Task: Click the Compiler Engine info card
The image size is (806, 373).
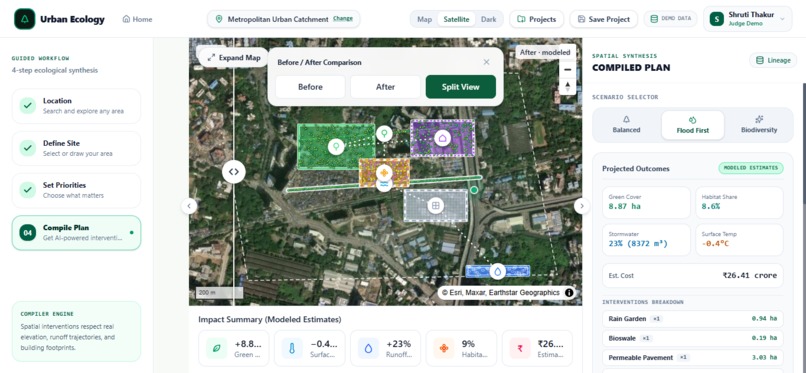Action: (x=76, y=331)
